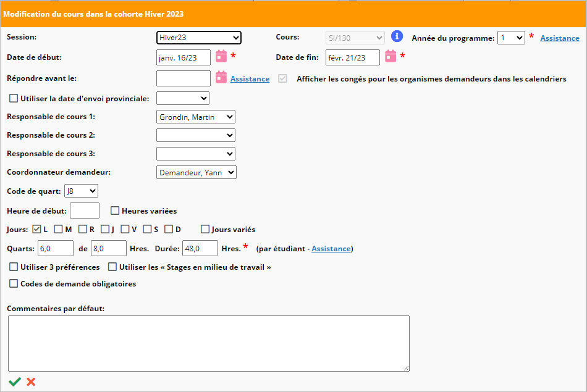Cancel with the red X icon
This screenshot has height=392, width=587.
pos(31,382)
